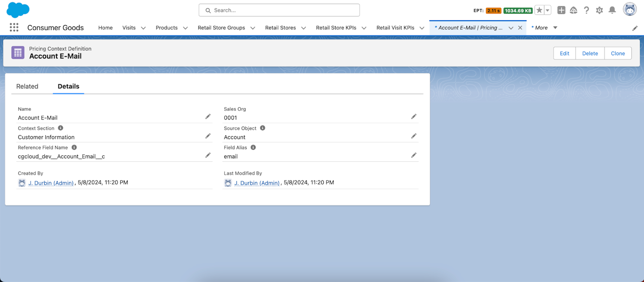Edit the Field Alias pencil
The height and width of the screenshot is (282, 644).
[414, 155]
